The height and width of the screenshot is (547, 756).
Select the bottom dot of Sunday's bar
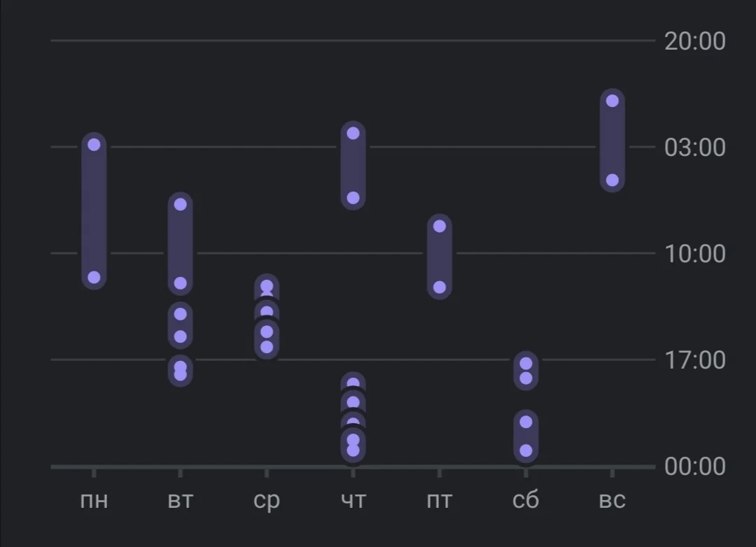tap(612, 180)
